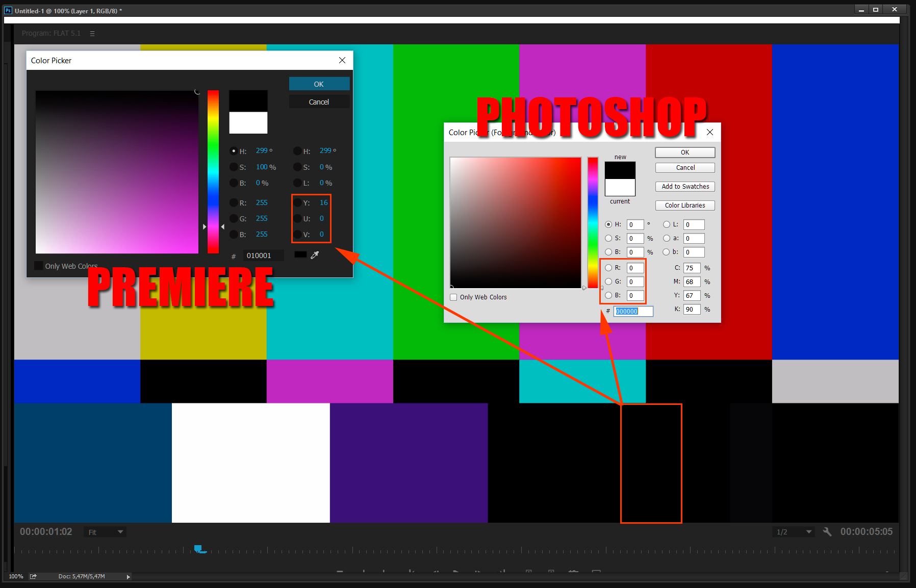
Task: Click the Add to Swatches button
Action: pyautogui.click(x=685, y=187)
